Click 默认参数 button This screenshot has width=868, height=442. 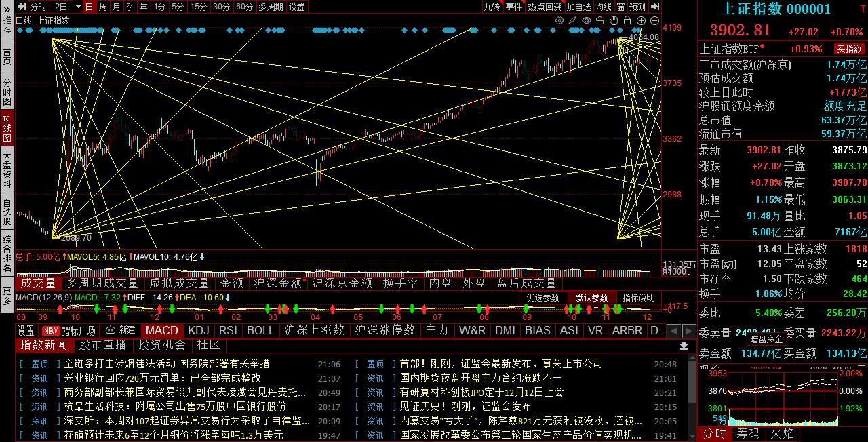(x=591, y=298)
